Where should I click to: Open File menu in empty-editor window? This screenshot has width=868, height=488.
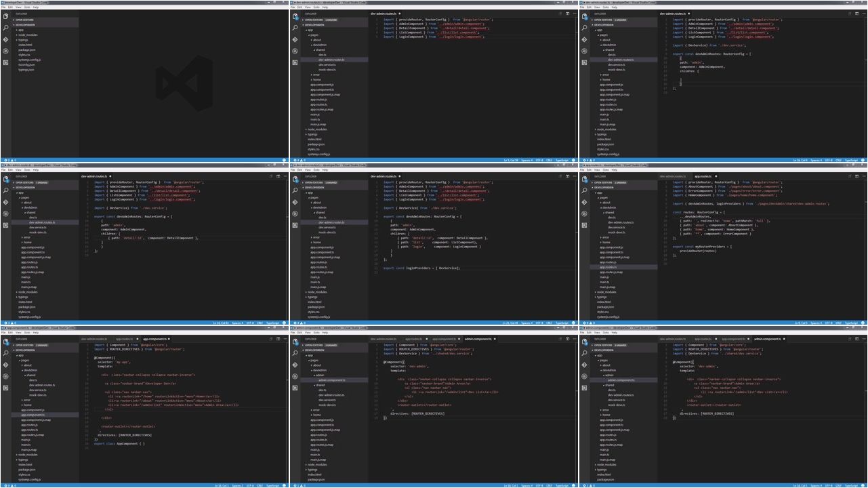[3, 7]
